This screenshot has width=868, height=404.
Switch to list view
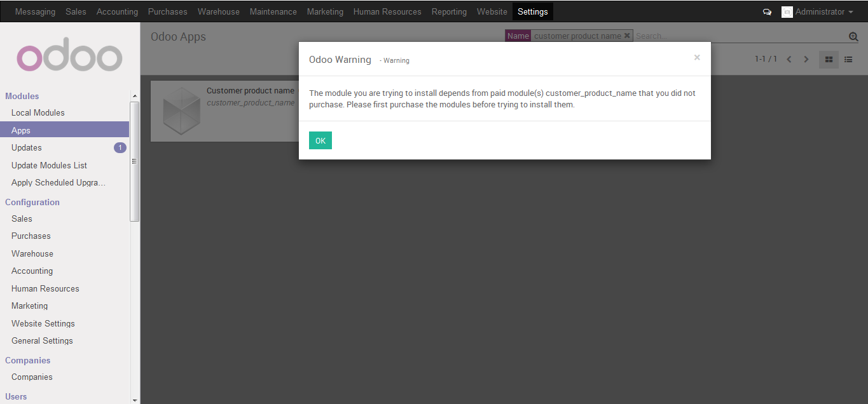pos(848,59)
